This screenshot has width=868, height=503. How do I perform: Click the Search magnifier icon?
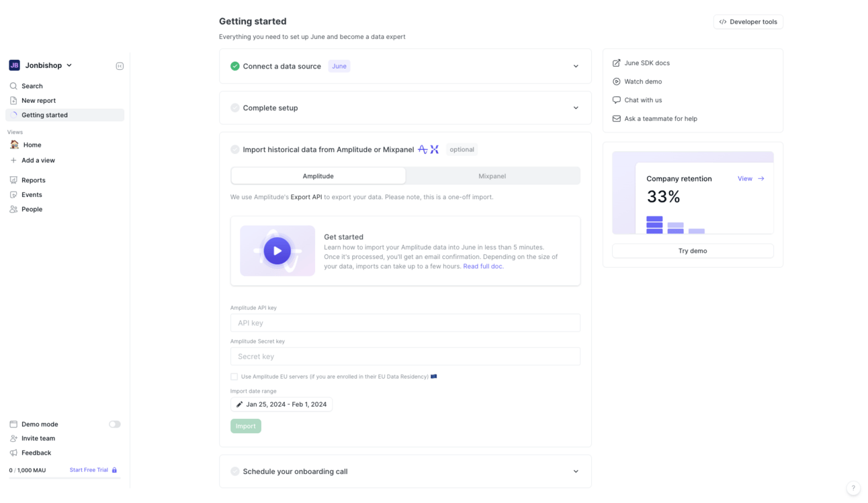(x=13, y=86)
